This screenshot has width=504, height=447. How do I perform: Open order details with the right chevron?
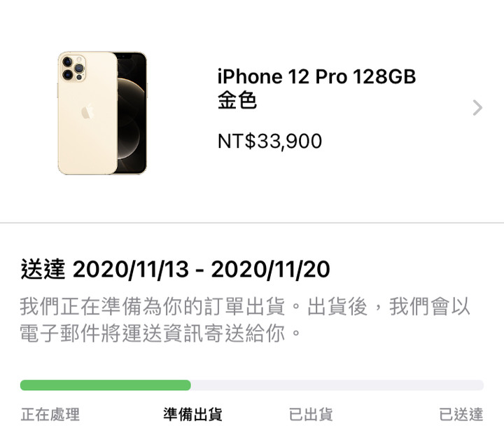477,108
